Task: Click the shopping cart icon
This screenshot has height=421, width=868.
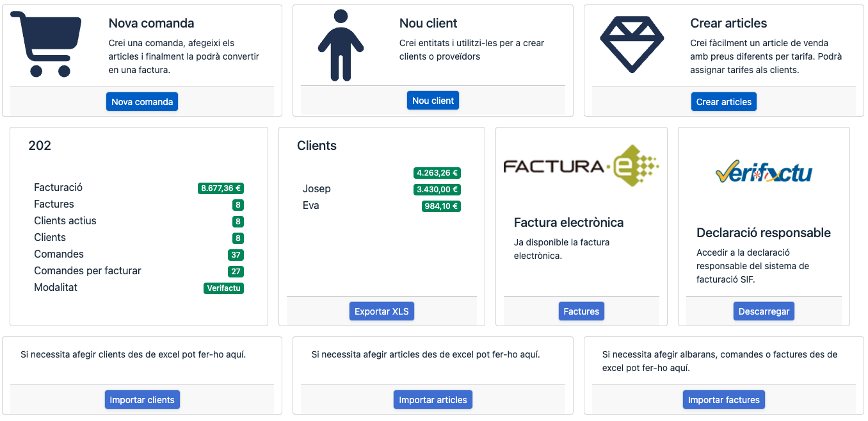Action: coord(46,44)
